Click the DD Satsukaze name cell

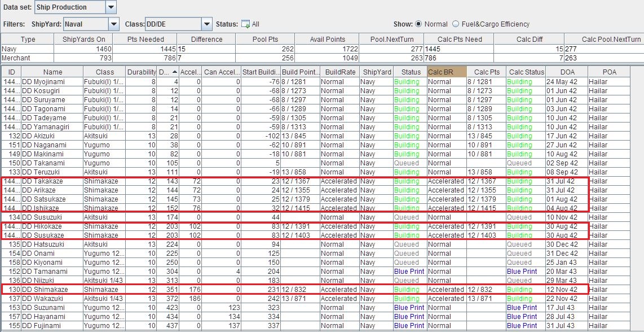pos(52,199)
